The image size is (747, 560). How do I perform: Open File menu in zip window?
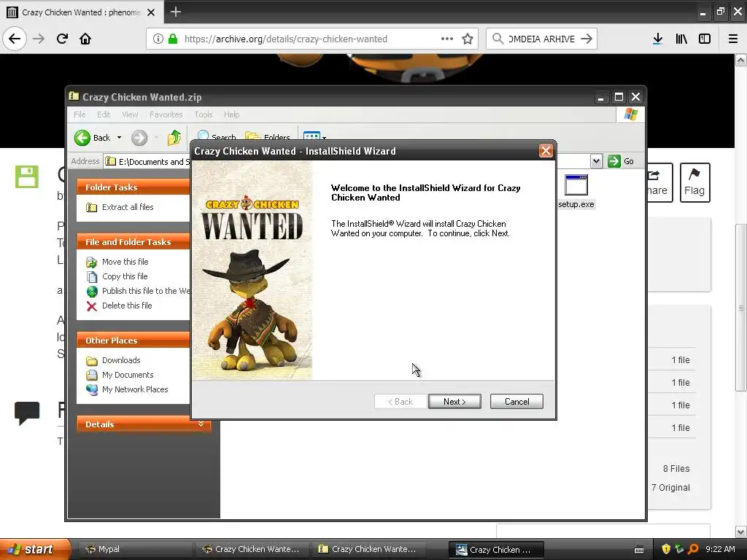pyautogui.click(x=80, y=114)
